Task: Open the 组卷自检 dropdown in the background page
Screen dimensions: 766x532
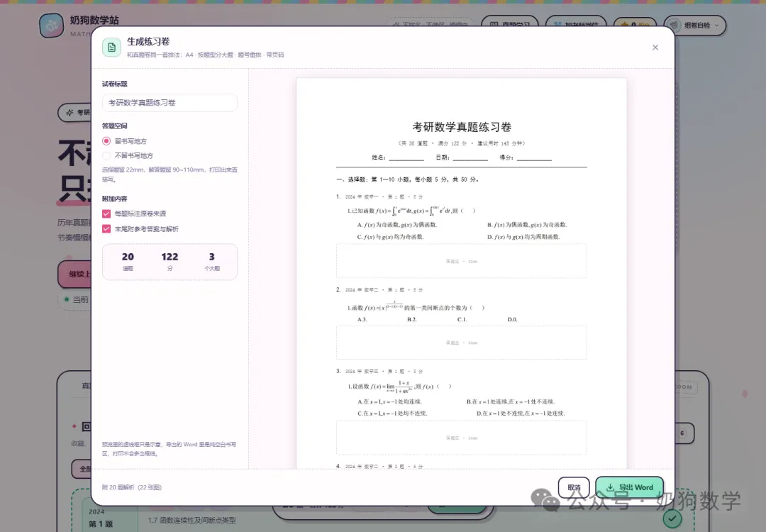Action: click(x=694, y=26)
